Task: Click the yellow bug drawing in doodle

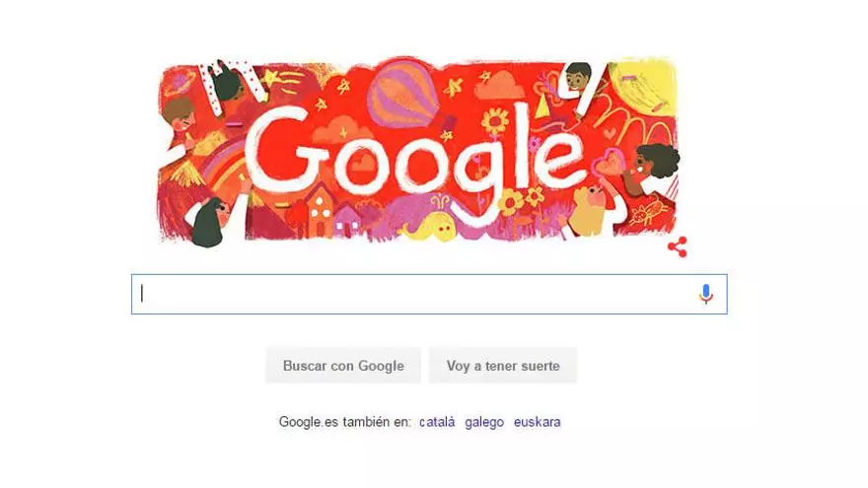Action: coord(649,212)
